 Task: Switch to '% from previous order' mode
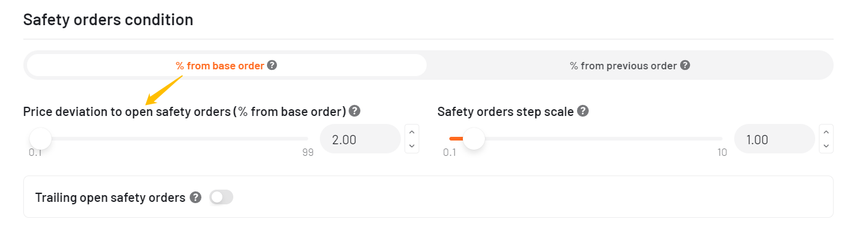coord(630,65)
